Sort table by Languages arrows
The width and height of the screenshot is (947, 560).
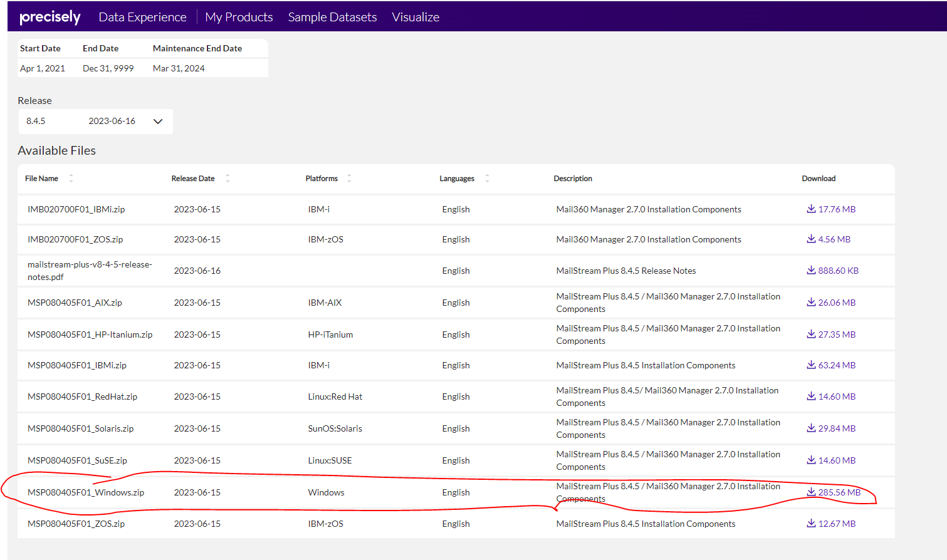click(x=487, y=179)
